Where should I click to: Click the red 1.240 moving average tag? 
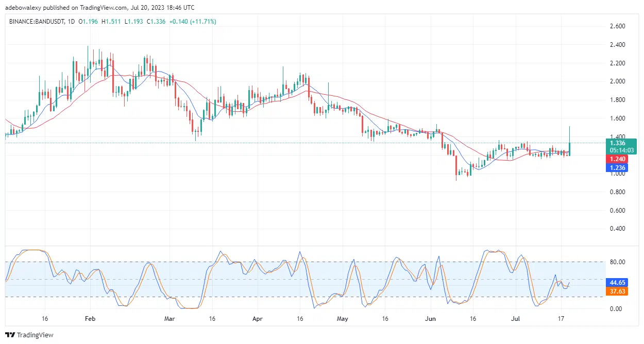(617, 159)
